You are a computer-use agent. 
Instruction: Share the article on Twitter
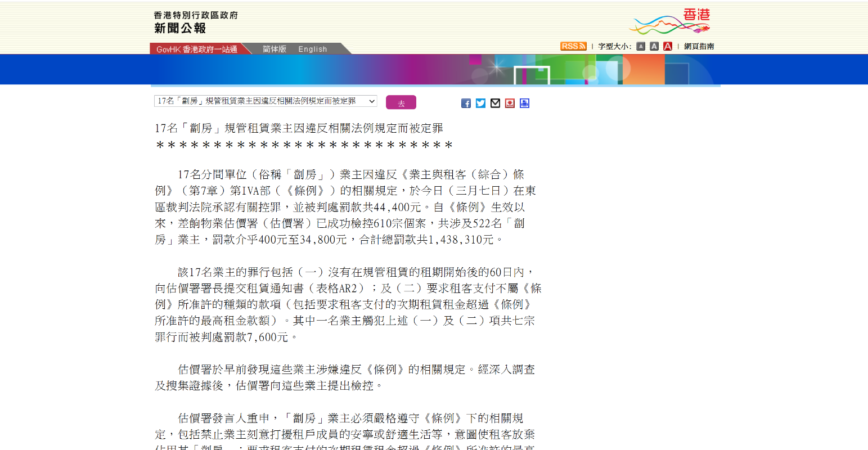[480, 103]
